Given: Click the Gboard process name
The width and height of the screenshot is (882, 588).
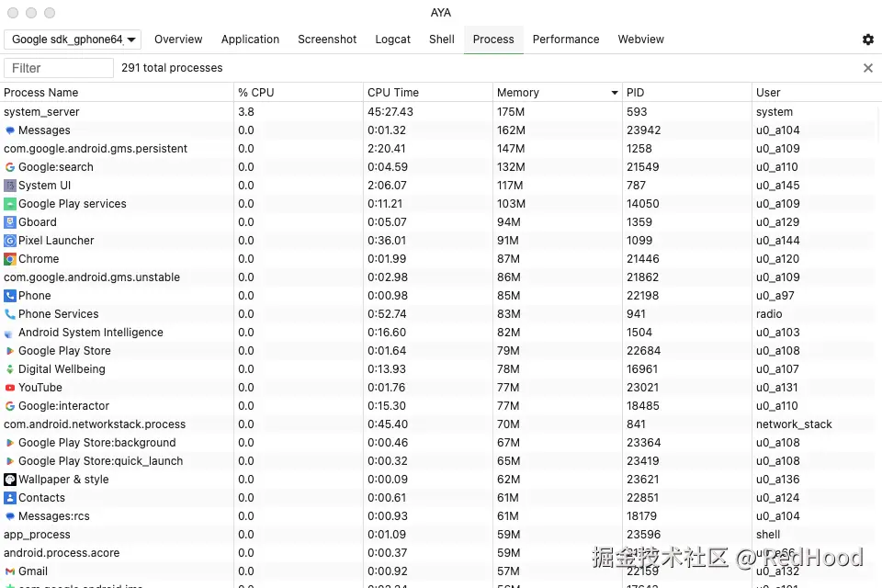Looking at the screenshot, I should pyautogui.click(x=38, y=222).
